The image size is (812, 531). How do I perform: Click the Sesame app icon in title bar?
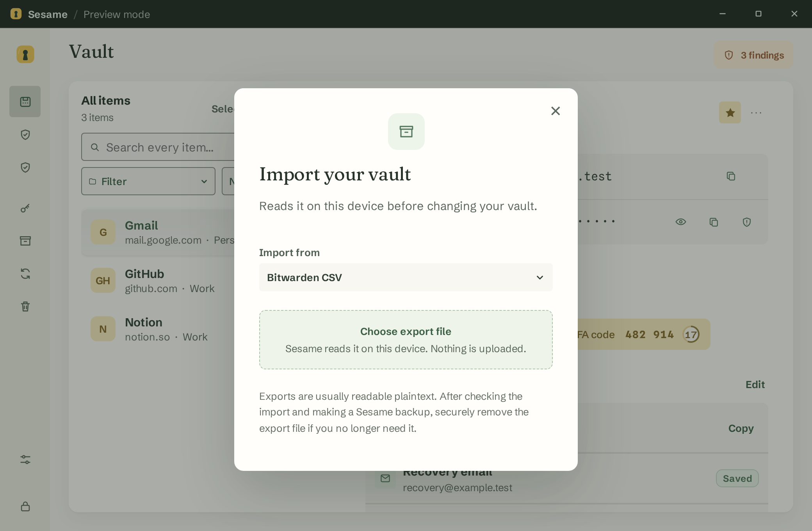tap(16, 14)
